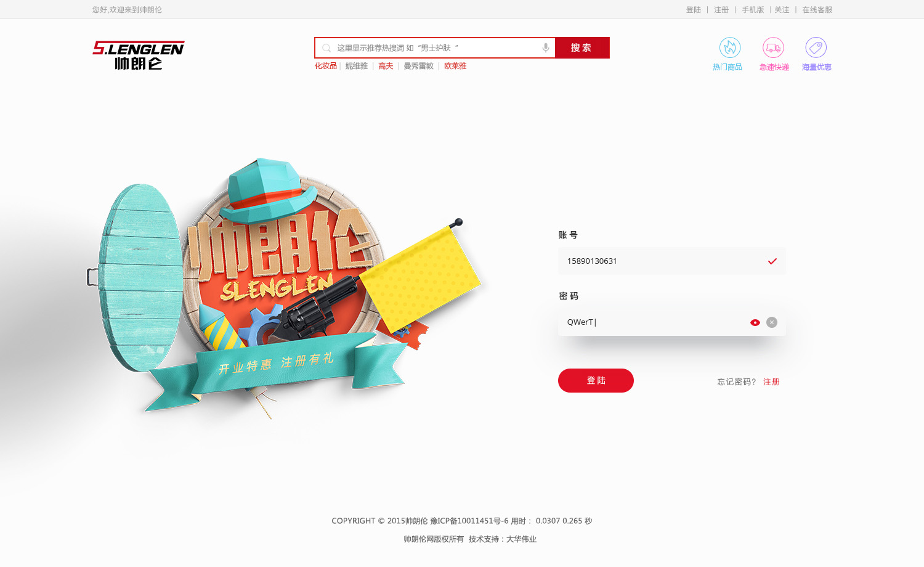Image resolution: width=924 pixels, height=567 pixels.
Task: Click the S.LENGLEN 帅朗伦 logo
Action: click(x=139, y=55)
